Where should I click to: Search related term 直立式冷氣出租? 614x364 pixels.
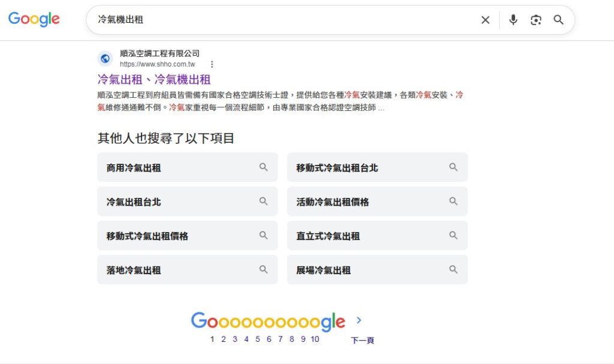tap(377, 236)
